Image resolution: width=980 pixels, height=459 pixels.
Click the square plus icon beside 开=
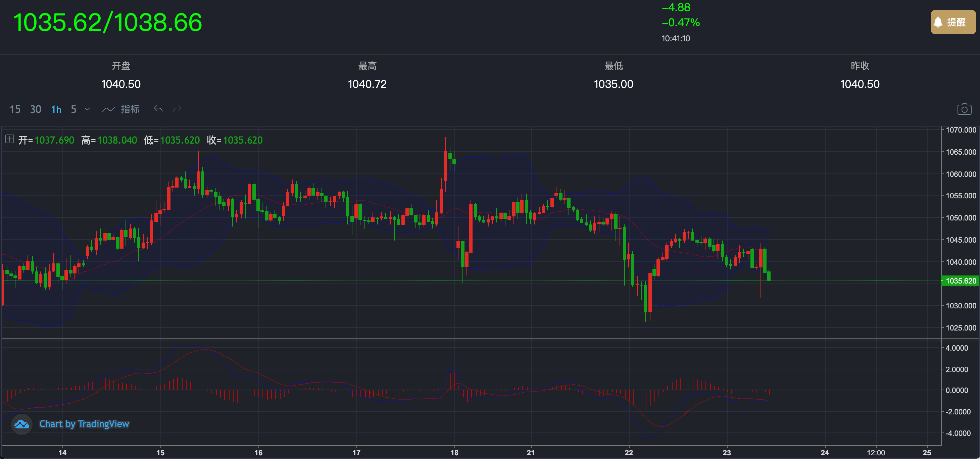click(10, 139)
